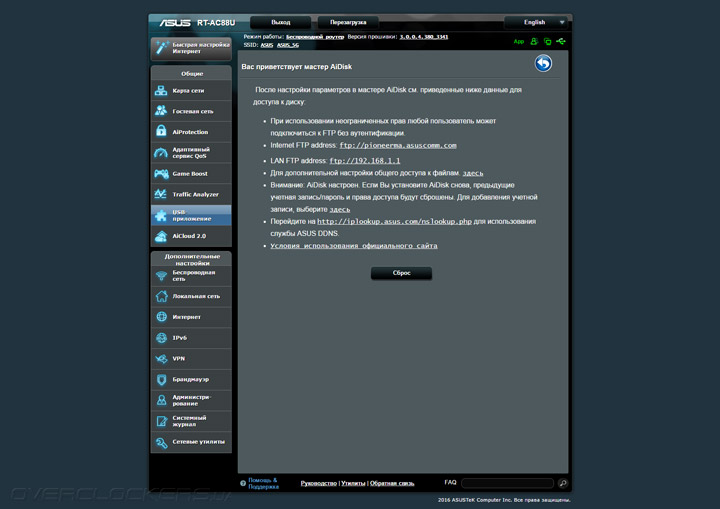Image resolution: width=720 pixels, height=509 pixels.
Task: Click the Internet globe icon
Action: [162, 317]
